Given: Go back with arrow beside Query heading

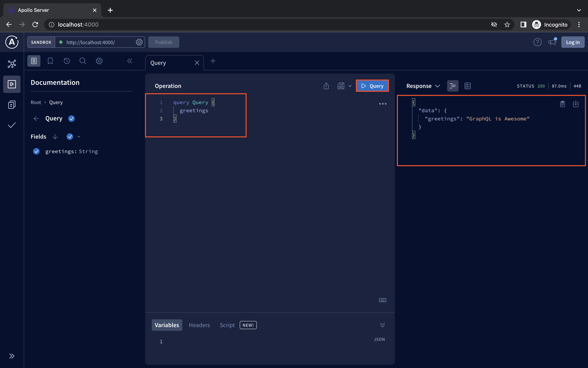Looking at the screenshot, I should click(36, 119).
